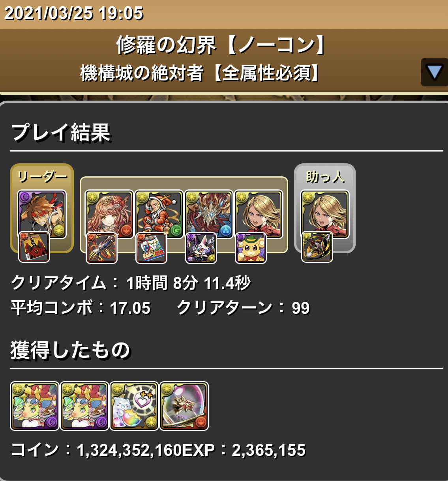
Task: Open the helper's black-gold weapon assist icon
Action: point(317,247)
